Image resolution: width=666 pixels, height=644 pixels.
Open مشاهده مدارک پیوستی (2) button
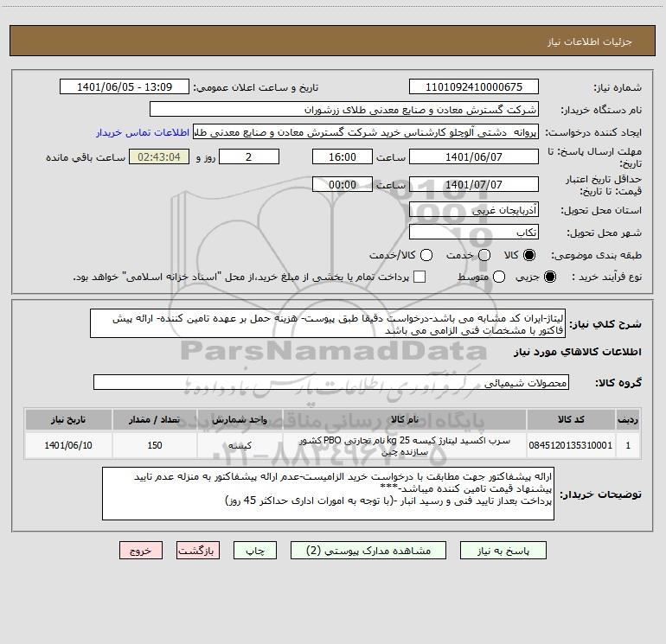pyautogui.click(x=368, y=551)
